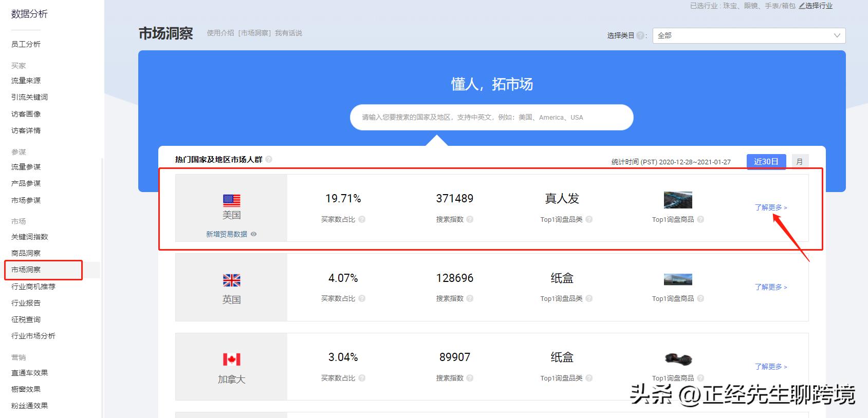
Task: Open 访客画像 in the sidebar
Action: (26, 114)
